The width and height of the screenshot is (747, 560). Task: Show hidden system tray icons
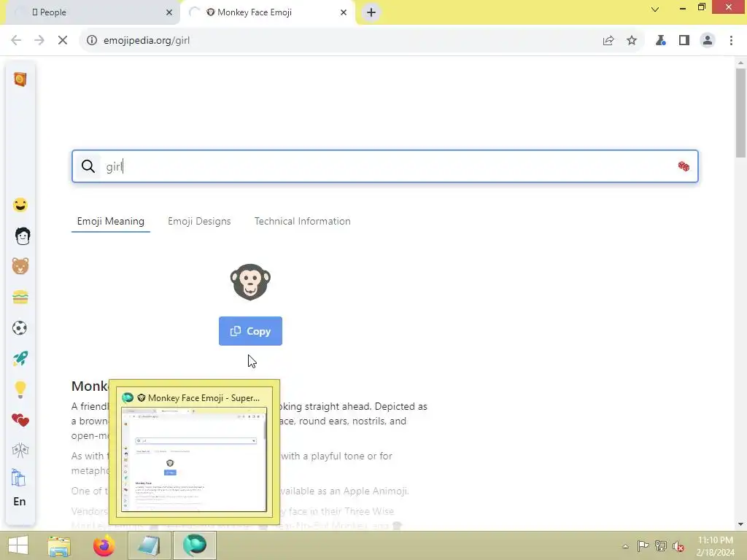point(625,546)
